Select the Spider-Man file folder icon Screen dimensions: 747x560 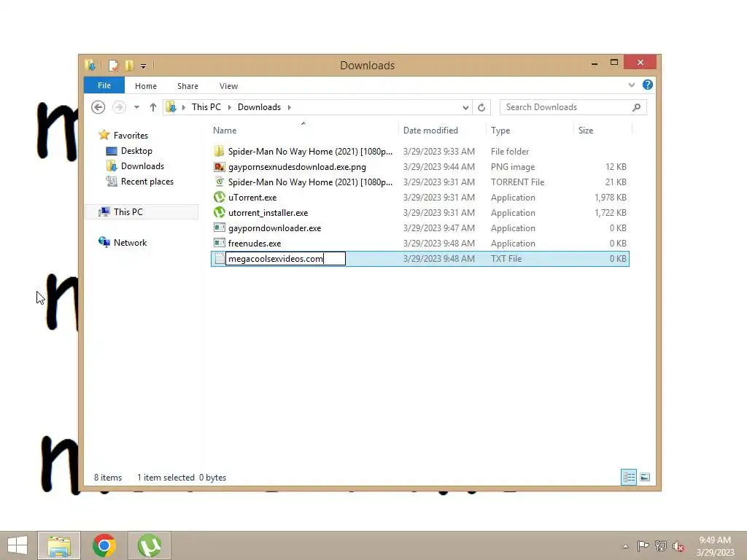pos(219,152)
